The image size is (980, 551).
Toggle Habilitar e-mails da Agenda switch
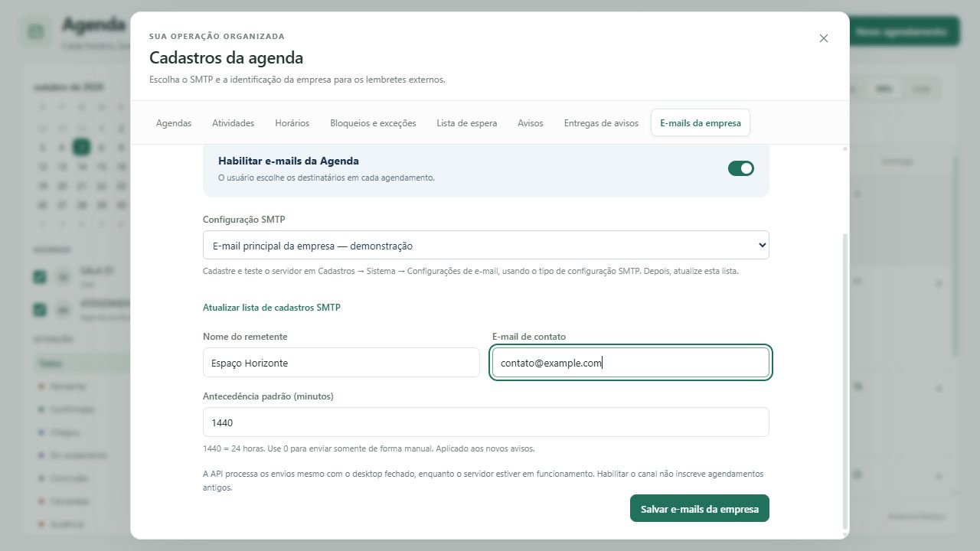tap(741, 168)
